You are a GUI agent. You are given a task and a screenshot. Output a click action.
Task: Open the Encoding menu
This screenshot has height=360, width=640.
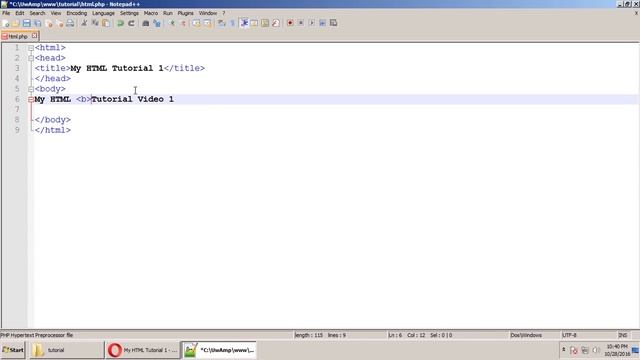coord(77,13)
